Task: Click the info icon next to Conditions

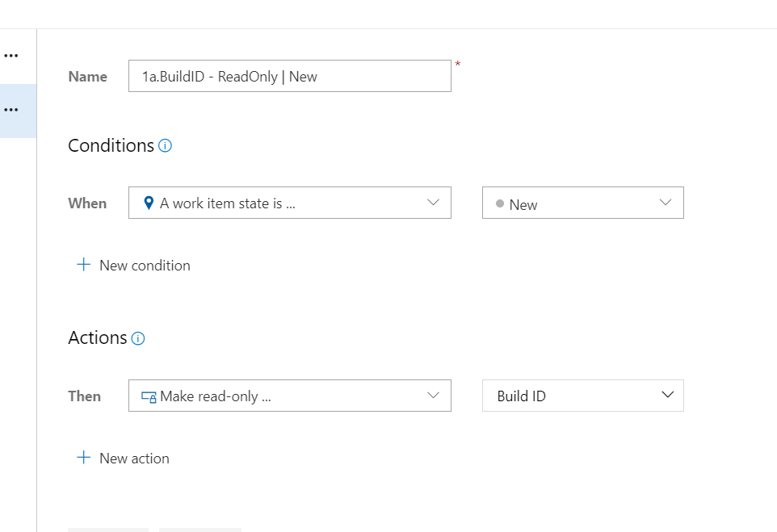Action: click(165, 145)
